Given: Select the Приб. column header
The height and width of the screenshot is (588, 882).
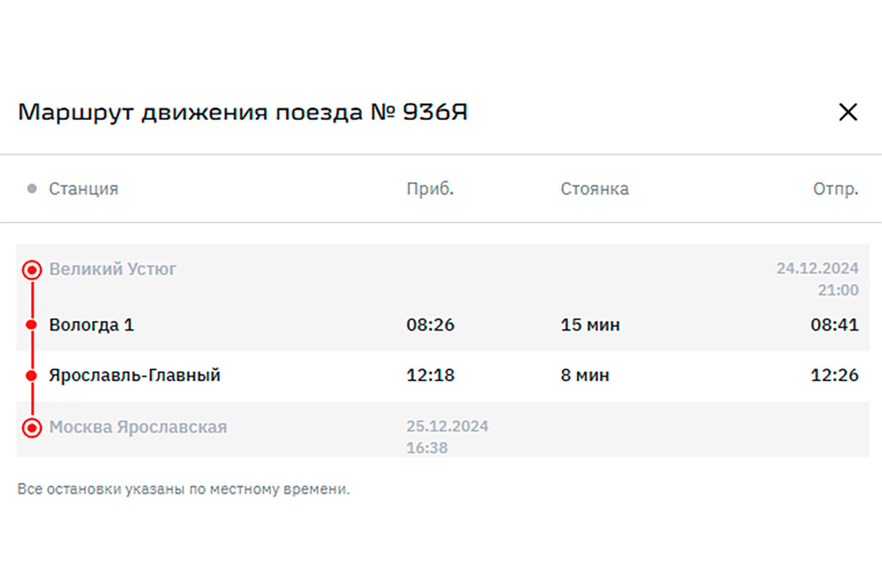Looking at the screenshot, I should [430, 189].
